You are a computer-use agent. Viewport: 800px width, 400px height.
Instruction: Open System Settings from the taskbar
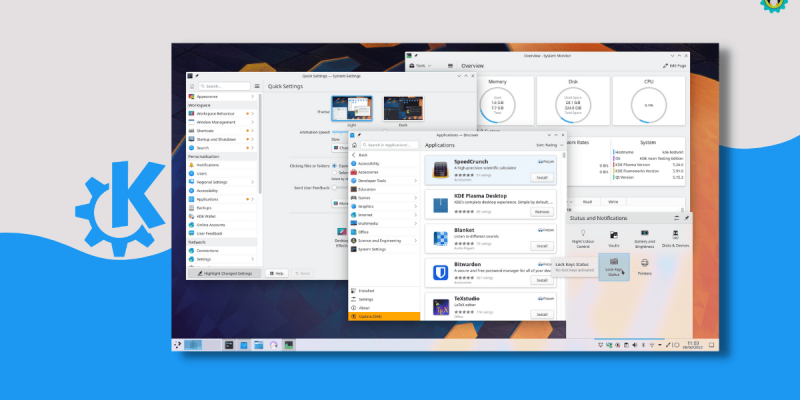click(229, 345)
